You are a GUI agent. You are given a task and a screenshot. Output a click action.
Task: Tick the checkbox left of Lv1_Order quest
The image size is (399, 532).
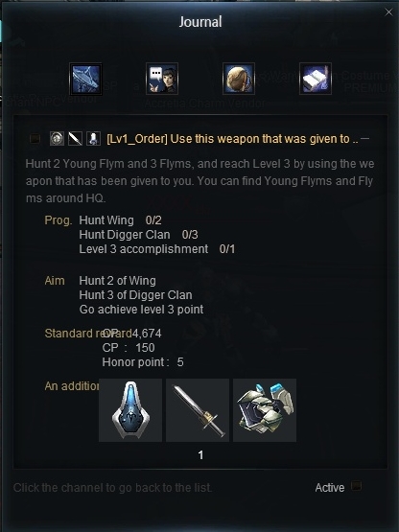click(35, 139)
